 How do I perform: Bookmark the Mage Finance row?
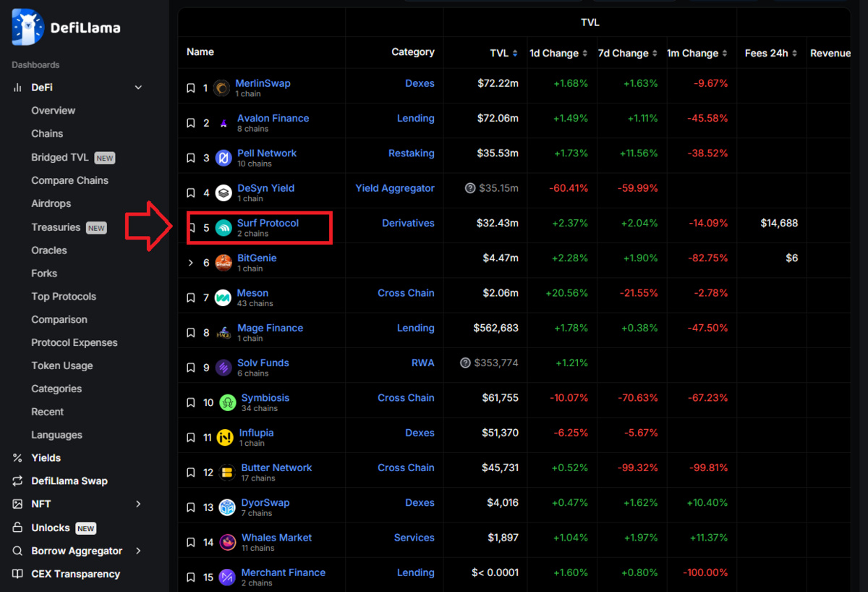tap(191, 333)
